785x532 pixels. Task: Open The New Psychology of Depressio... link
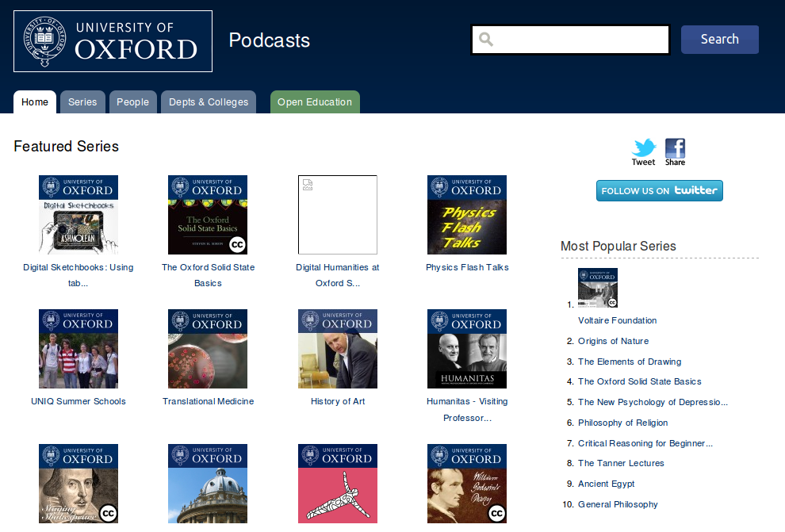coord(653,402)
